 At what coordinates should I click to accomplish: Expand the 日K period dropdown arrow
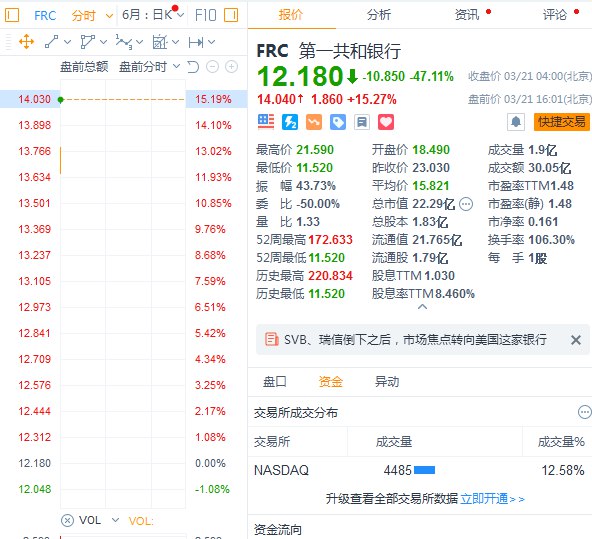pyautogui.click(x=180, y=15)
